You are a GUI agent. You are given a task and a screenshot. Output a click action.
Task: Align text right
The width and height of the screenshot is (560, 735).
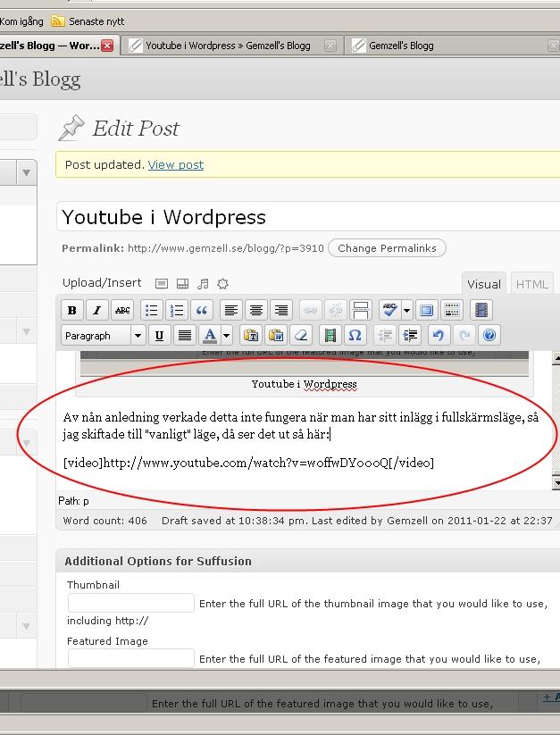[281, 310]
